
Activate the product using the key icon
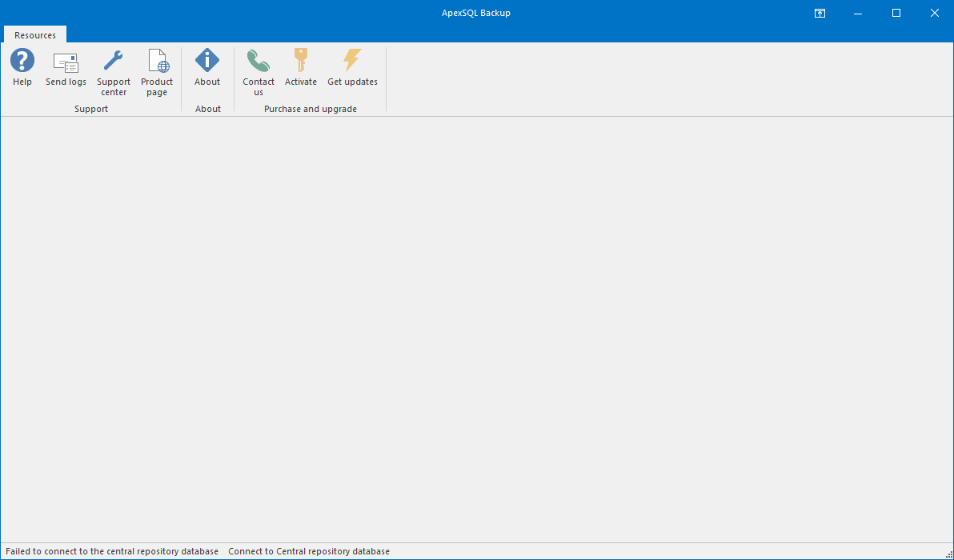(x=300, y=60)
